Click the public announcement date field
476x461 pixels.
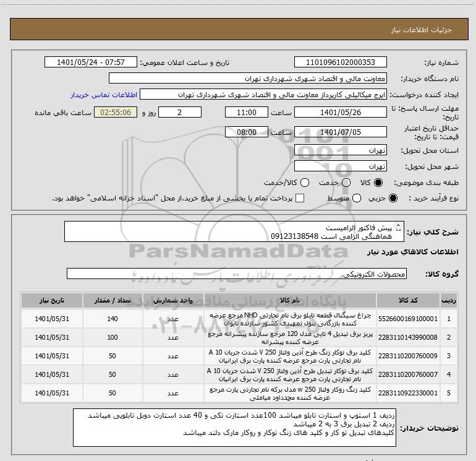coord(91,62)
